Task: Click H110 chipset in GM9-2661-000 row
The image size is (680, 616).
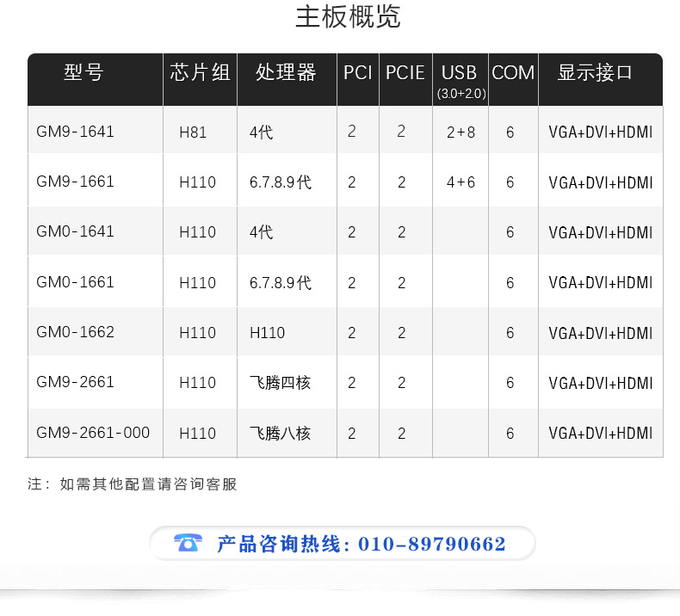Action: coord(197,433)
